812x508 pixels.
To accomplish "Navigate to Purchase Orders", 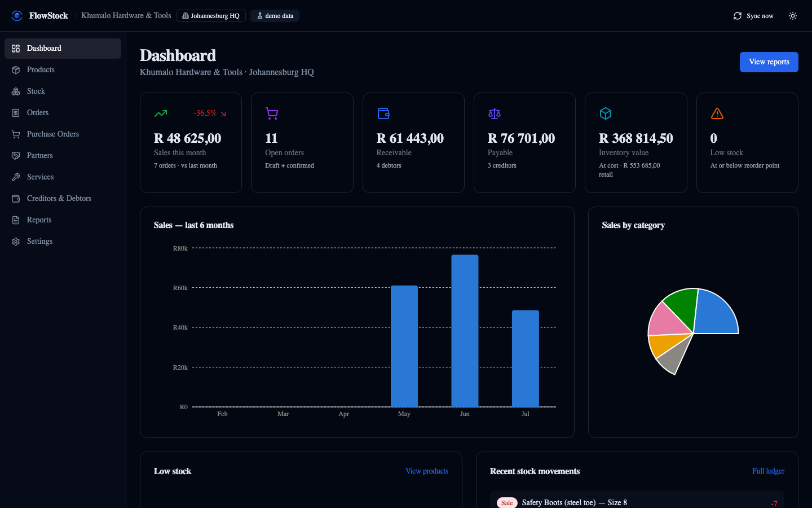I will tap(63, 134).
